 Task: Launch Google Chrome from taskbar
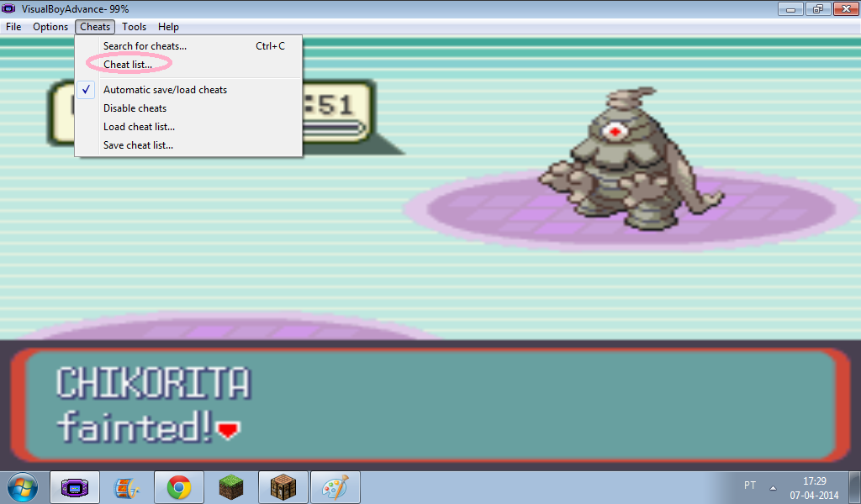[x=178, y=487]
